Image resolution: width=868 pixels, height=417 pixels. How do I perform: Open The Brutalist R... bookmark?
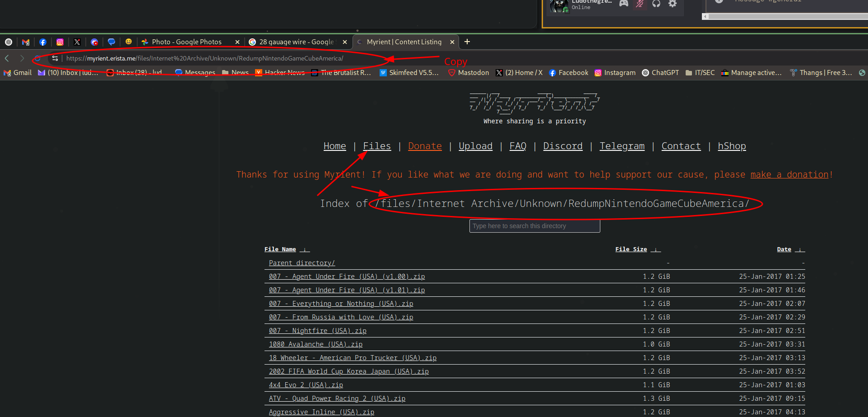pos(341,73)
